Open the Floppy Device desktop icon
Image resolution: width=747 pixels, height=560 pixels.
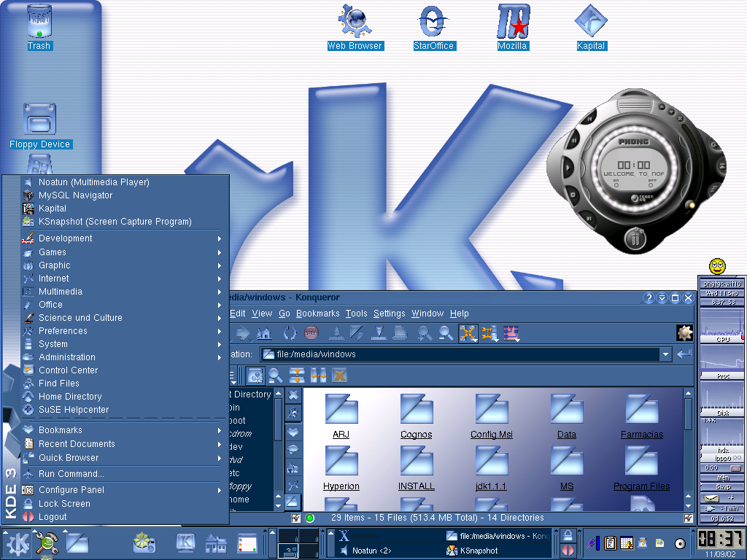pyautogui.click(x=40, y=125)
